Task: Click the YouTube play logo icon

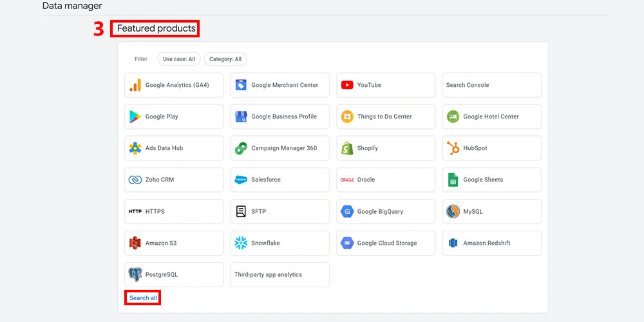Action: (x=347, y=85)
